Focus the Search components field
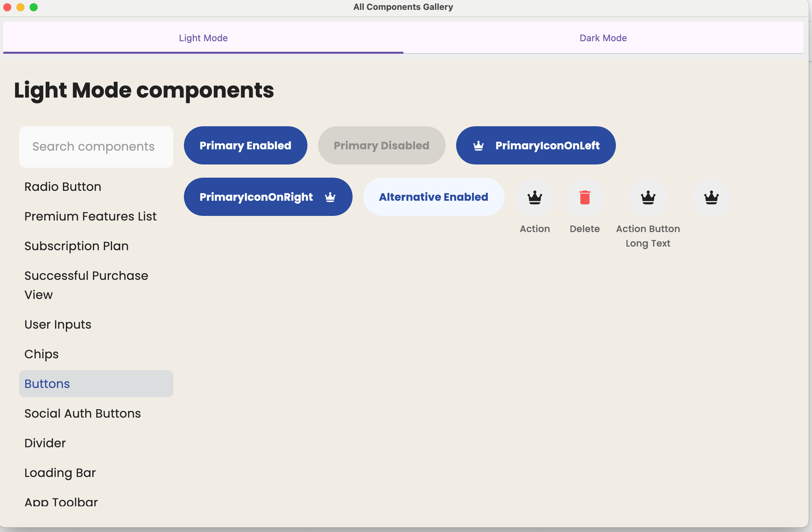This screenshot has height=532, width=812. [x=96, y=147]
